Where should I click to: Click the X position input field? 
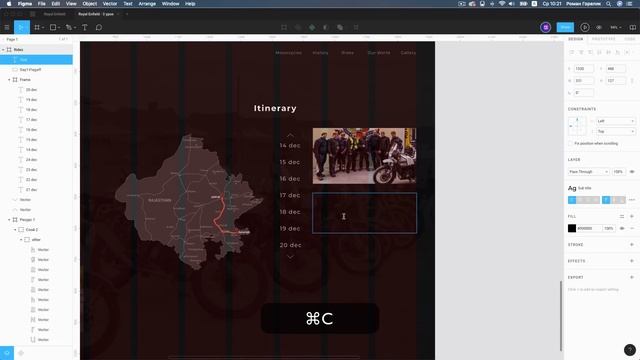point(584,69)
